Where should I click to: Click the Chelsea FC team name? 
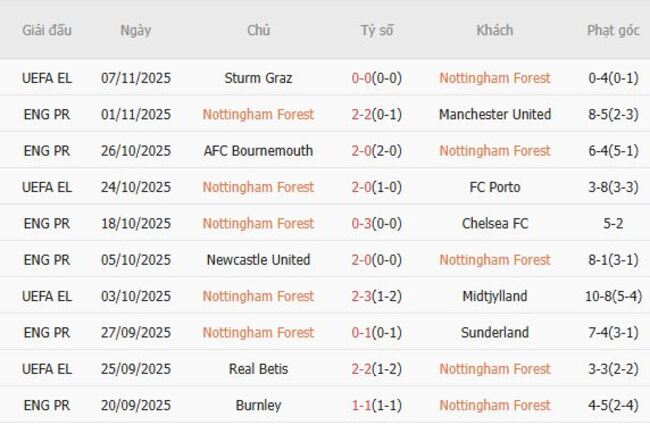[495, 223]
